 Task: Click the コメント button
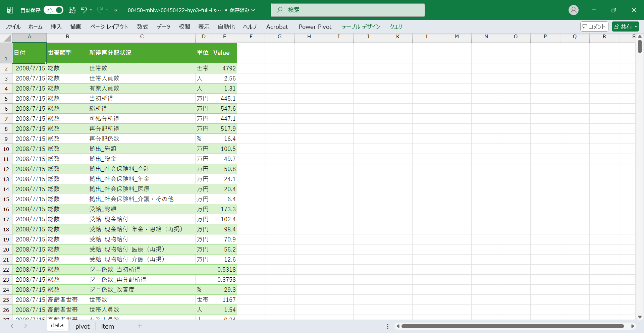point(594,26)
